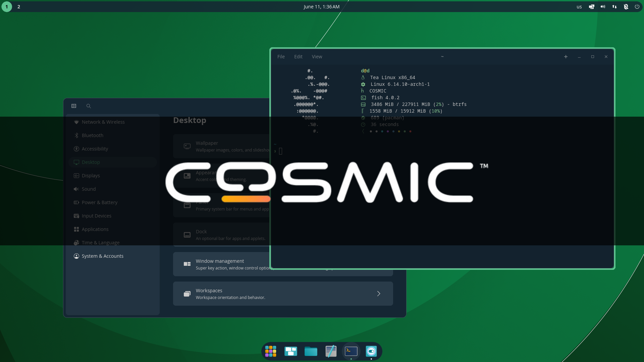644x362 pixels.
Task: Focus the Terminal icon in the dock
Action: click(351, 351)
